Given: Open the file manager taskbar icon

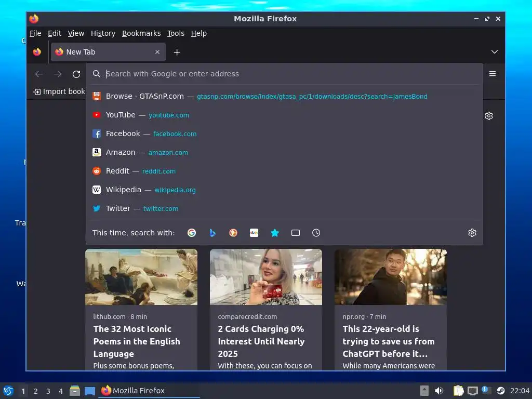Looking at the screenshot, I should pos(75,391).
